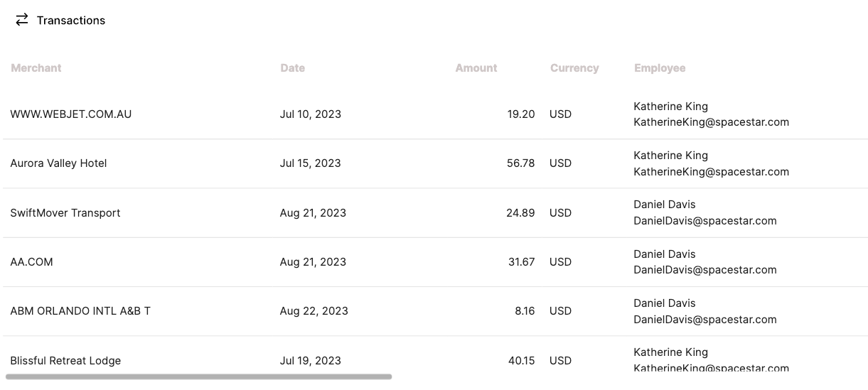Sort by the Merchant column header

coord(36,68)
